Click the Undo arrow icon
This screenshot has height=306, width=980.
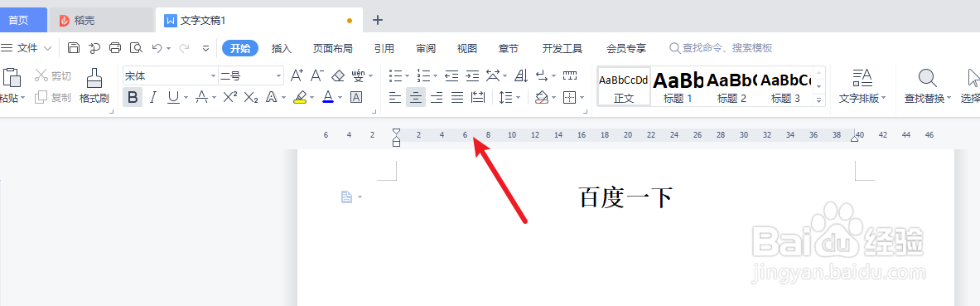coord(157,48)
